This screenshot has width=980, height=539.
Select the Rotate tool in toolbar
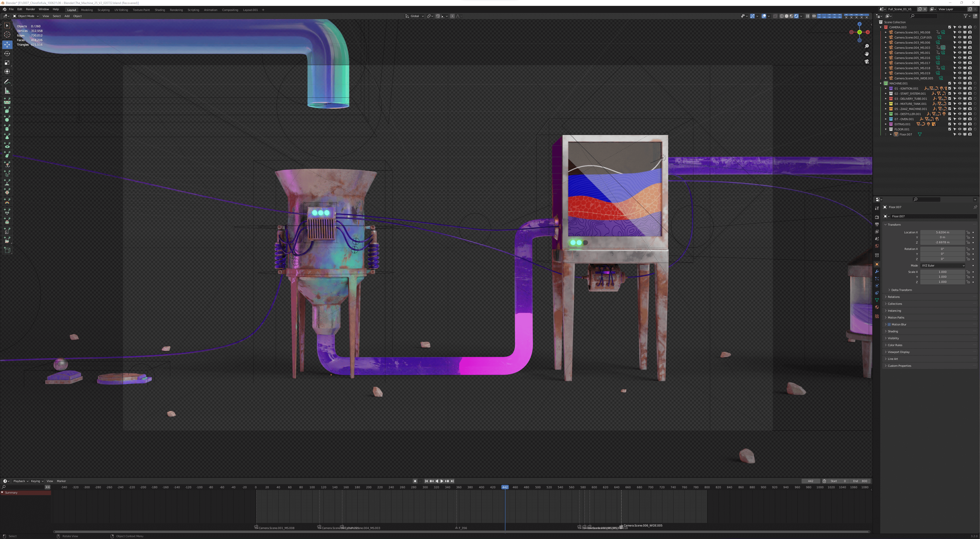7,54
